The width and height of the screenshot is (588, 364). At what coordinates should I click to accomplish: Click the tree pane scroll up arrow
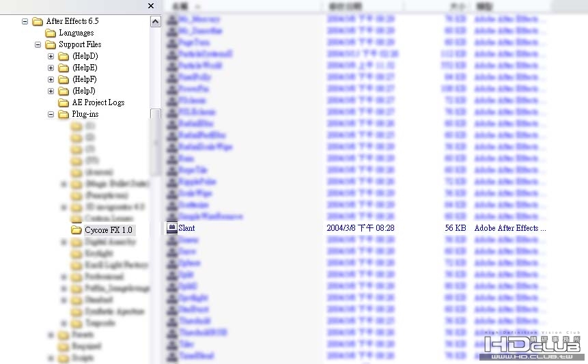coord(155,21)
